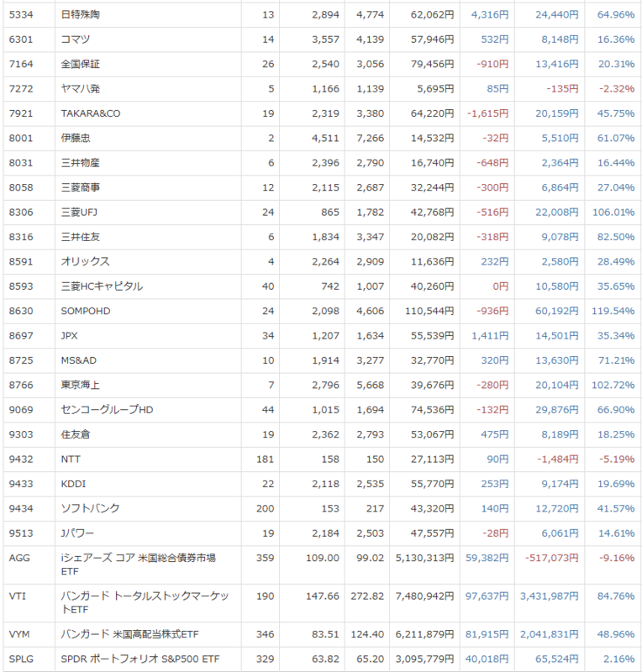Image resolution: width=642 pixels, height=672 pixels.
Task: Click the 0円 daily change value
Action: pyautogui.click(x=501, y=286)
